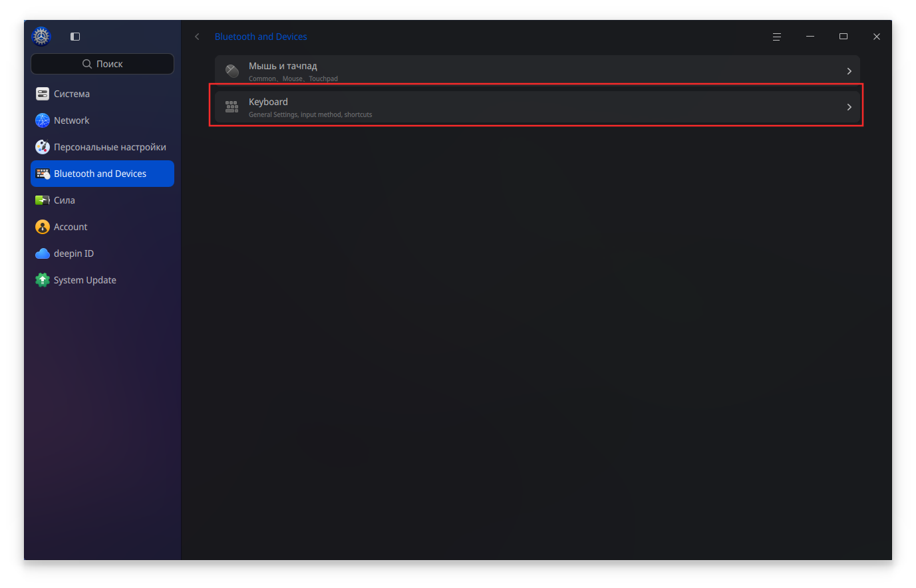The image size is (916, 588).
Task: Select Bluetooth and Devices sidebar label
Action: point(100,174)
